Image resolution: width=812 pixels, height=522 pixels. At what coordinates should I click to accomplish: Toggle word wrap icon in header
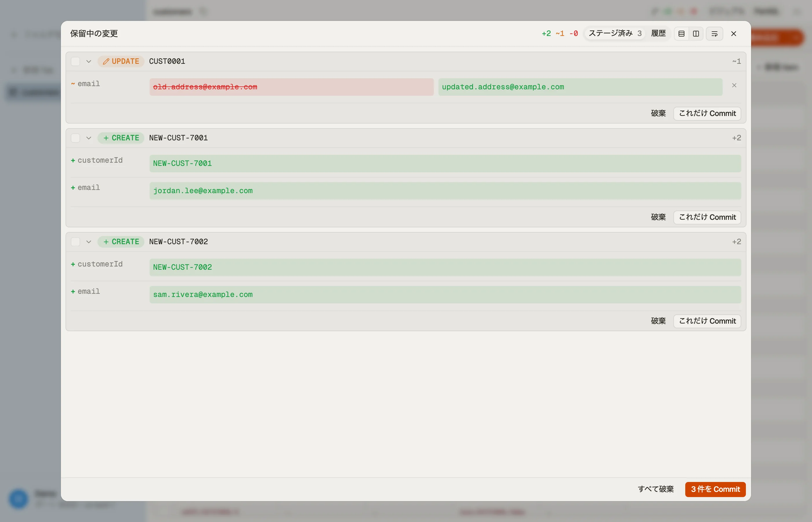tap(714, 34)
